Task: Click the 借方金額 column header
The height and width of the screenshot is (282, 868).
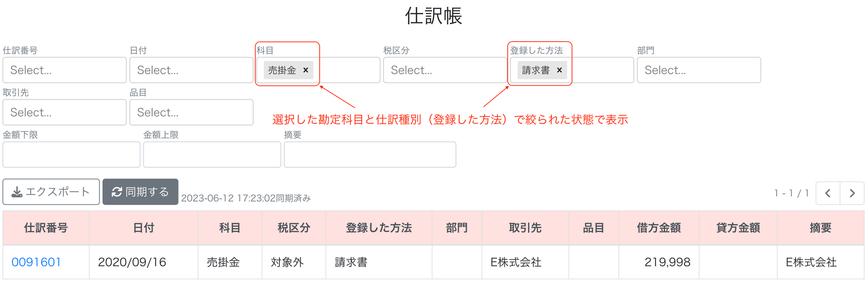Action: click(x=659, y=228)
